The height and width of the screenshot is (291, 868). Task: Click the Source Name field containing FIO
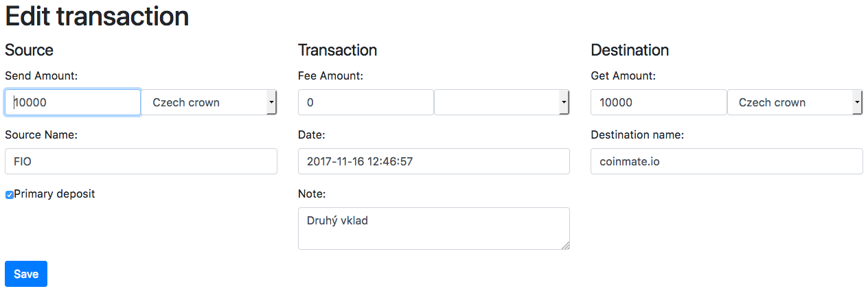(141, 161)
